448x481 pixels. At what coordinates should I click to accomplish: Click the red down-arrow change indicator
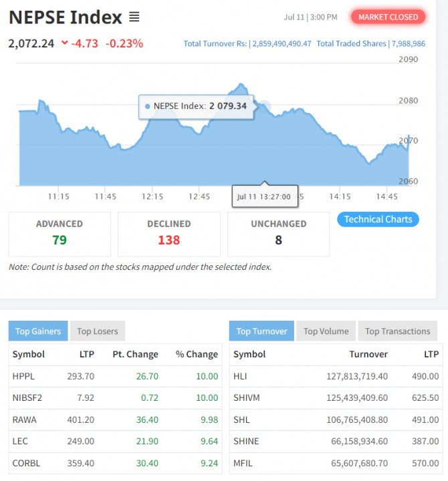point(64,43)
